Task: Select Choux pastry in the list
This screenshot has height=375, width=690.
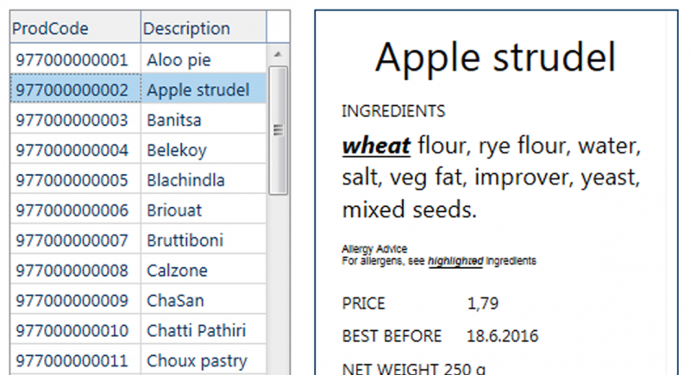Action: pyautogui.click(x=197, y=361)
